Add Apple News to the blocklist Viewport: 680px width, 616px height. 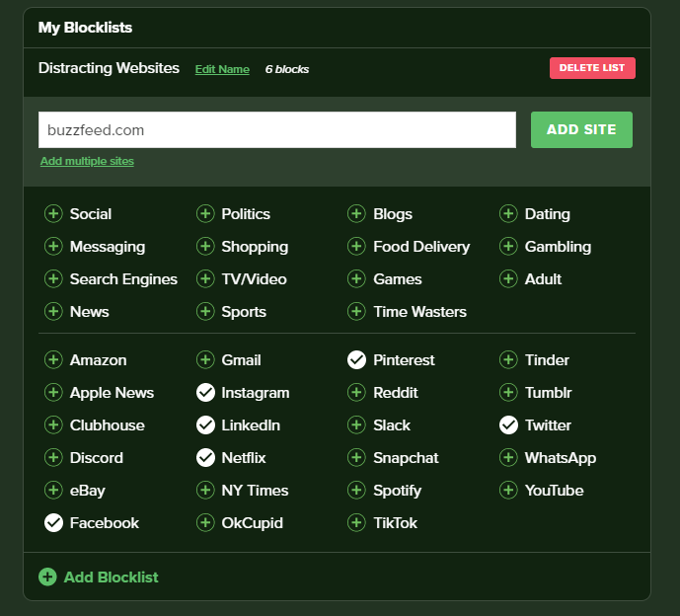tap(53, 393)
